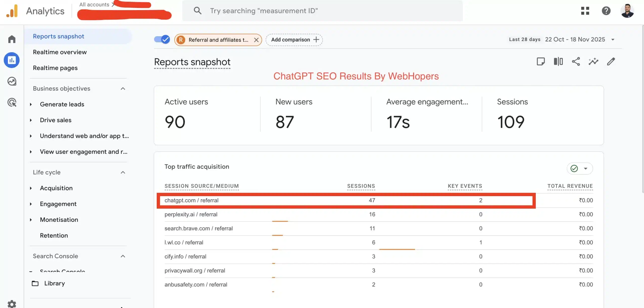Open the Home section in the left navigation
The image size is (644, 308).
click(12, 39)
